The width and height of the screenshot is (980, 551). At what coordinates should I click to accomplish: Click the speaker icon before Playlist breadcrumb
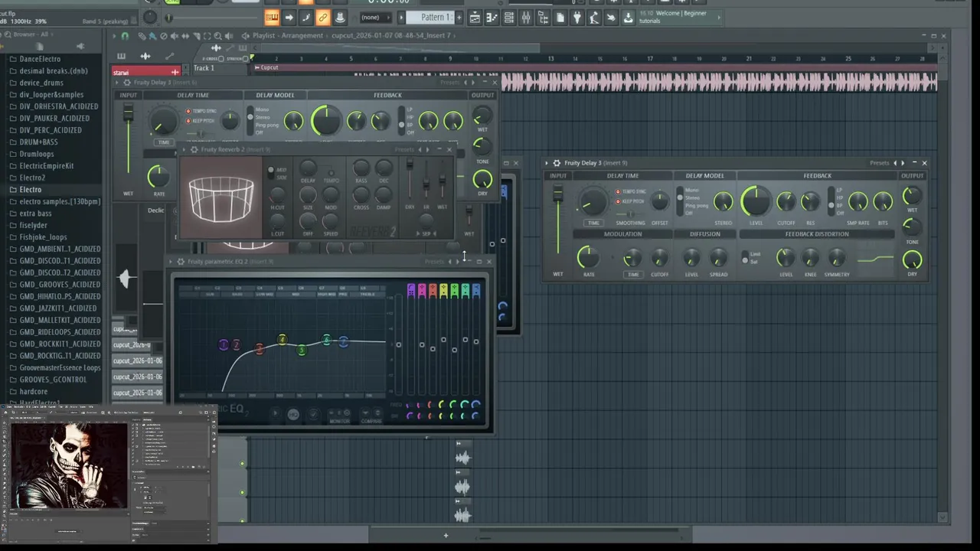(245, 36)
